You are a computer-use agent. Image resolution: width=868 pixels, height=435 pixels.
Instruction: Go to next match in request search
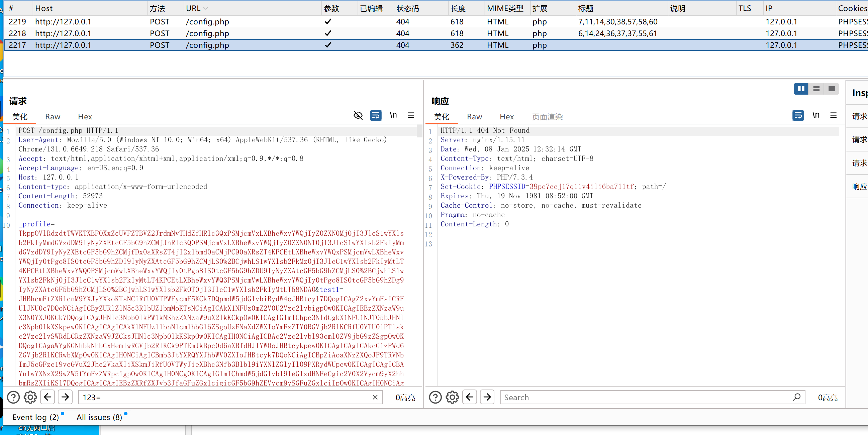pyautogui.click(x=65, y=397)
